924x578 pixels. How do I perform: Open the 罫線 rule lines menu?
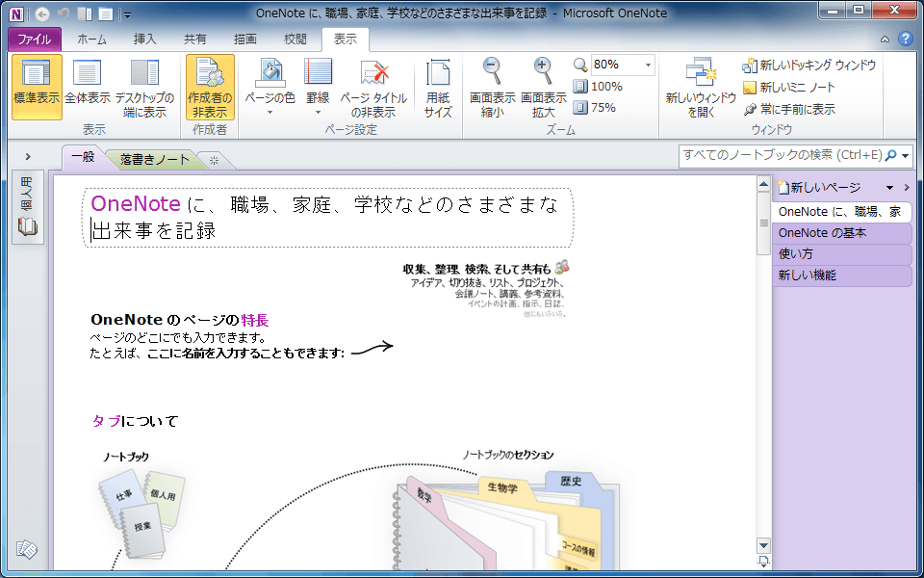click(318, 88)
